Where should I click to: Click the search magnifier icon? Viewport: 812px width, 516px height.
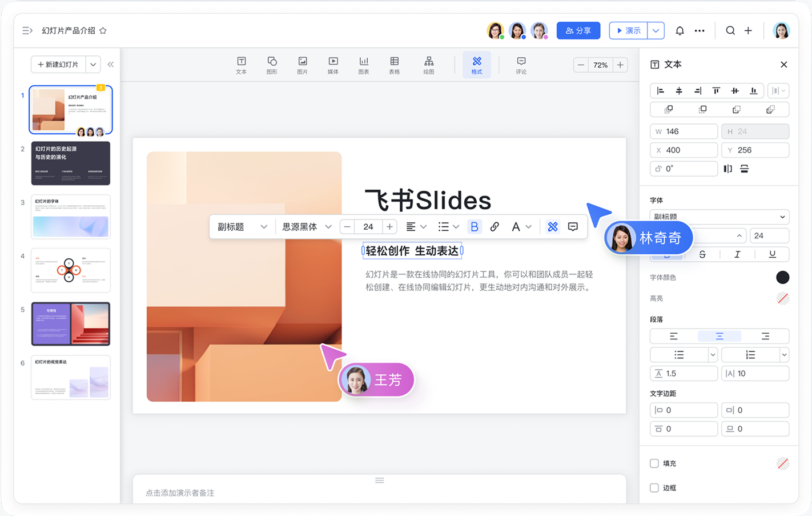tap(730, 31)
